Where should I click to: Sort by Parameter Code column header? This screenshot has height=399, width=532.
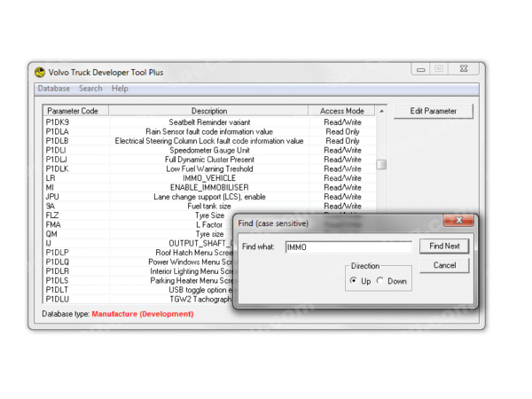click(76, 111)
